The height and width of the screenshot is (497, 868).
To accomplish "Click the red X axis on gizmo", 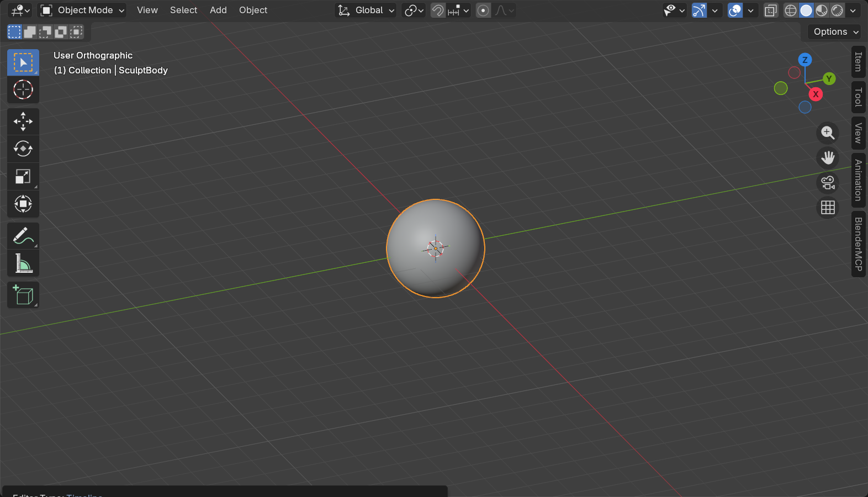I will pos(816,94).
